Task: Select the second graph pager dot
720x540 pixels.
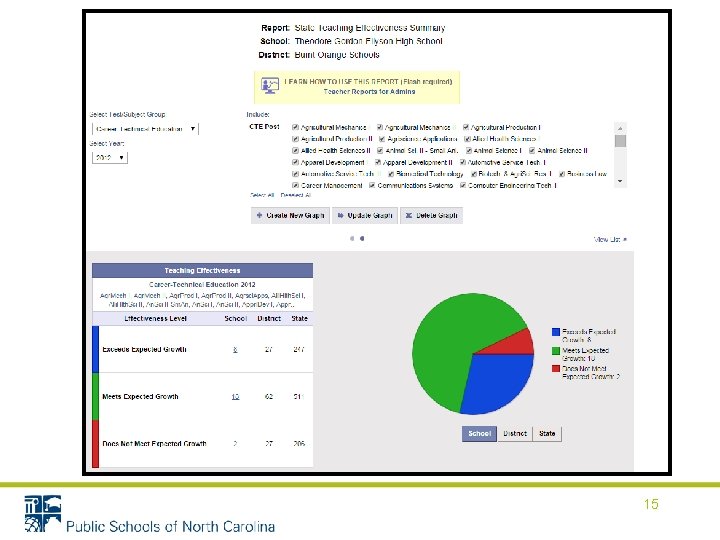Action: click(362, 238)
